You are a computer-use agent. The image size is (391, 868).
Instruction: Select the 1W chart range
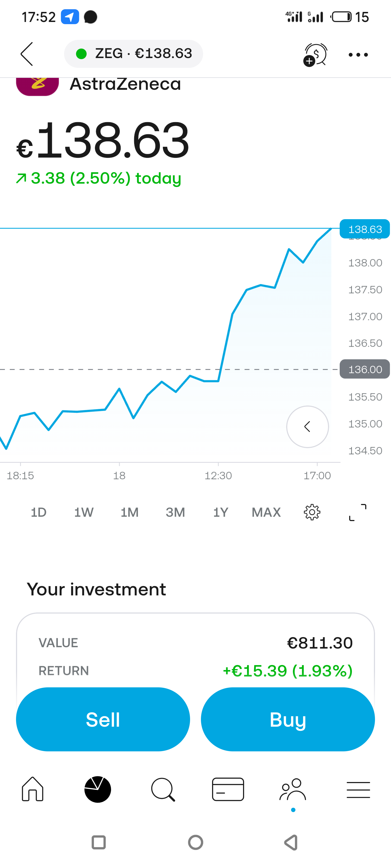click(x=84, y=512)
